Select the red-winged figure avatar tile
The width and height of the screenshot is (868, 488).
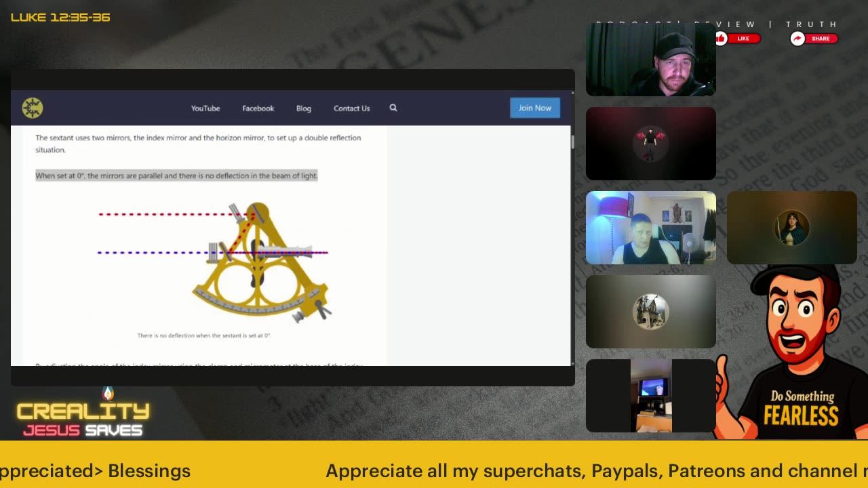(651, 144)
